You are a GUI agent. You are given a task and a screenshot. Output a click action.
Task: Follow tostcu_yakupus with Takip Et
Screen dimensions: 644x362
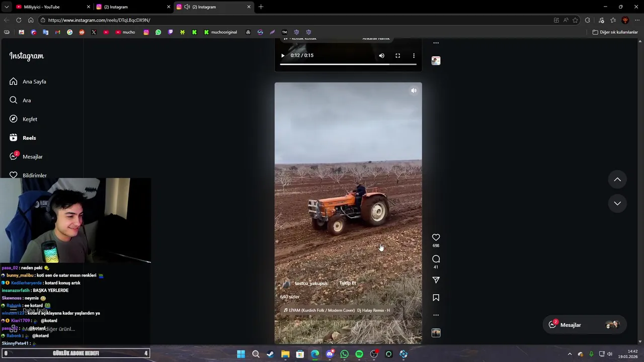(x=348, y=283)
